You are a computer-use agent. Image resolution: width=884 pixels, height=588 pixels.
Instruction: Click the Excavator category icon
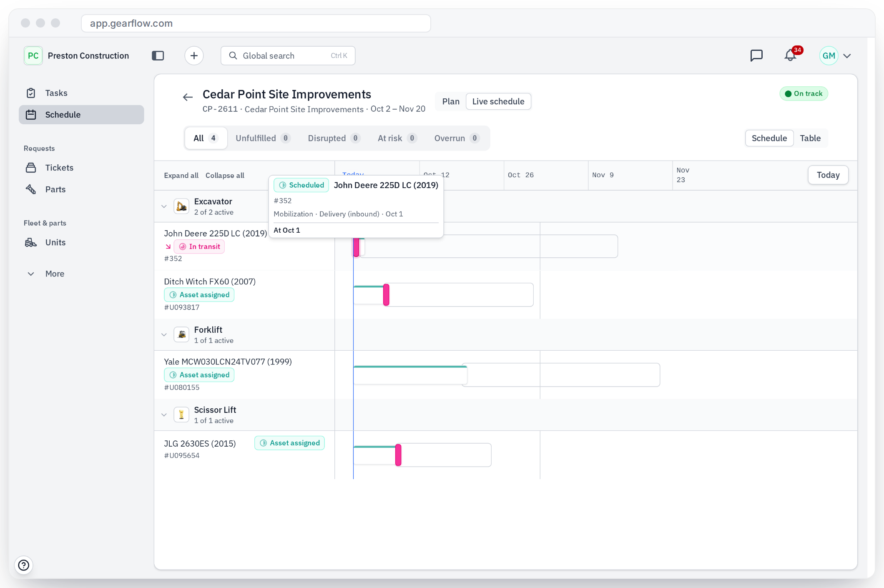[x=181, y=206]
